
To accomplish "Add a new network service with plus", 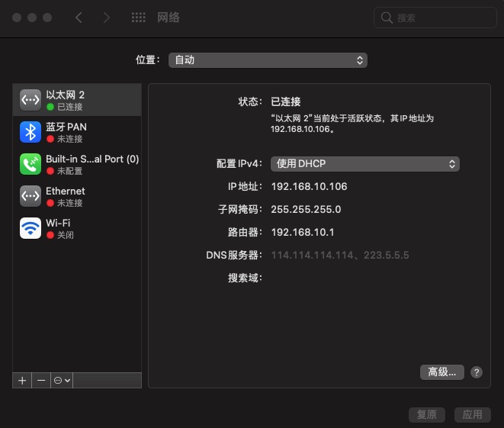I will coord(22,380).
